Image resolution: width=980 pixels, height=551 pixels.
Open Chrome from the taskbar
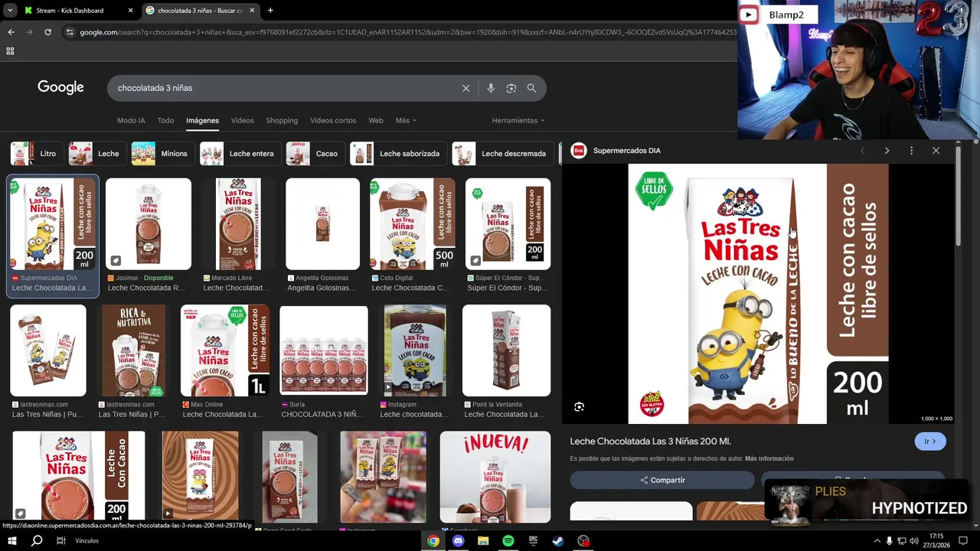[x=433, y=541]
